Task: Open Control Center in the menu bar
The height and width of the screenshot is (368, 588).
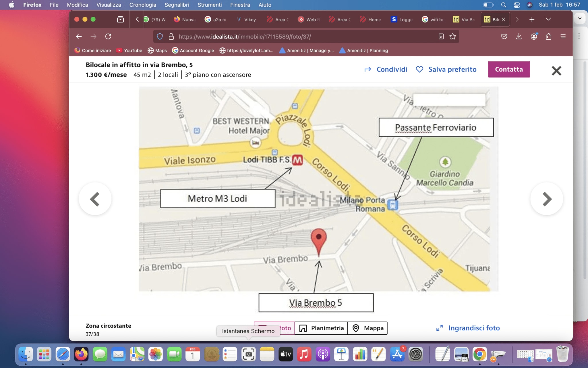Action: [517, 5]
